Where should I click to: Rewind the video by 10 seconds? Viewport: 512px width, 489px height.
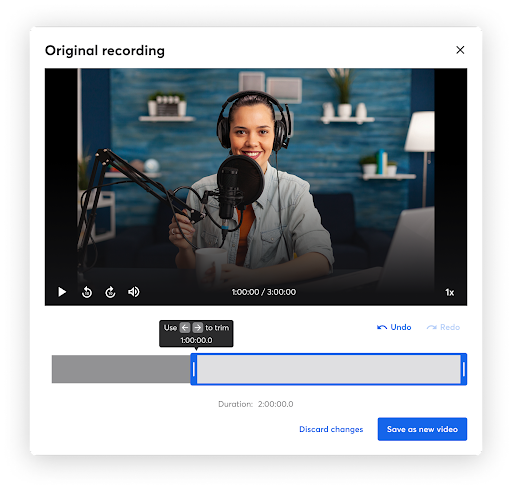click(x=87, y=292)
